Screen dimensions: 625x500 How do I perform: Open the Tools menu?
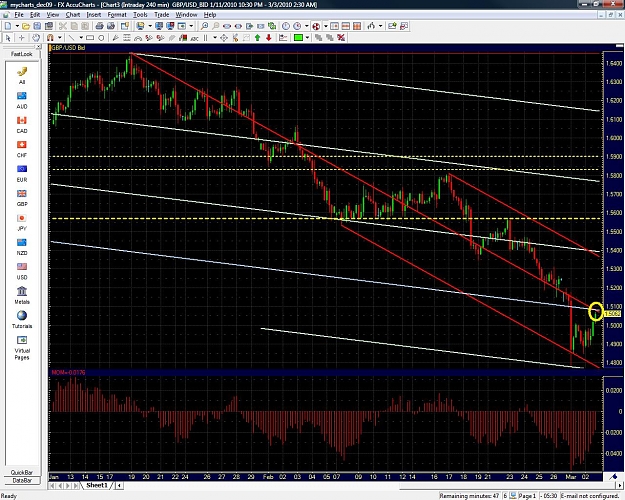click(140, 15)
